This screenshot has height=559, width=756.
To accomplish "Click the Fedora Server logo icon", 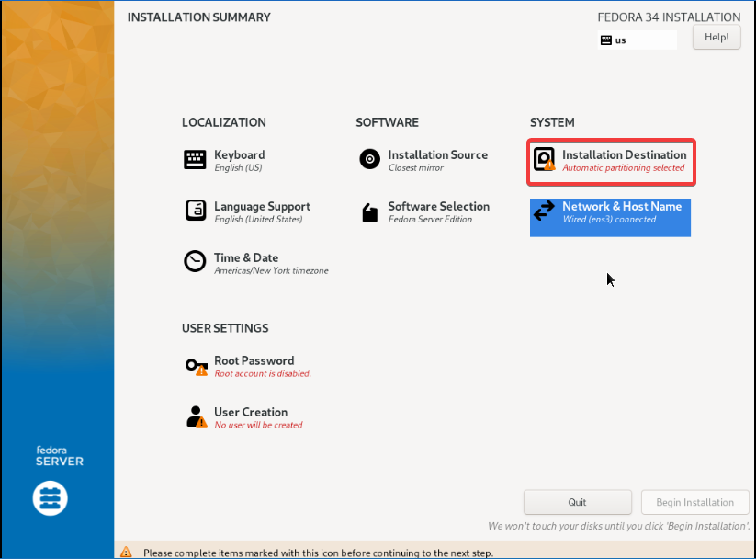I will [x=51, y=498].
